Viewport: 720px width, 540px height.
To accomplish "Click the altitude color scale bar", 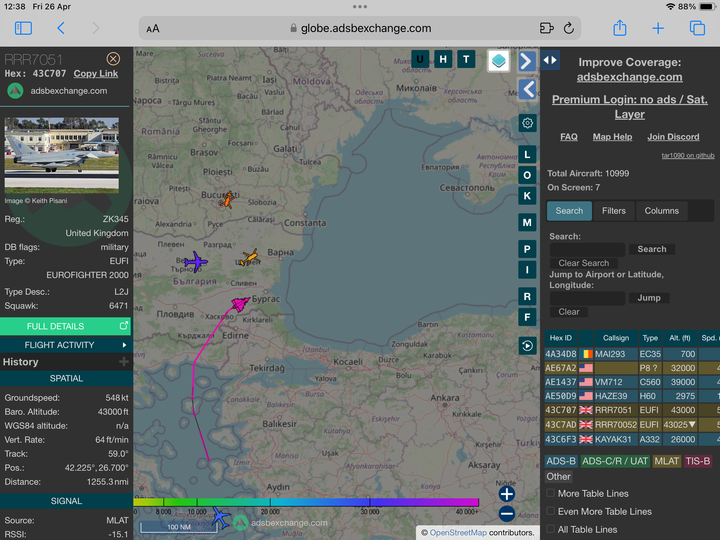I will (x=306, y=502).
